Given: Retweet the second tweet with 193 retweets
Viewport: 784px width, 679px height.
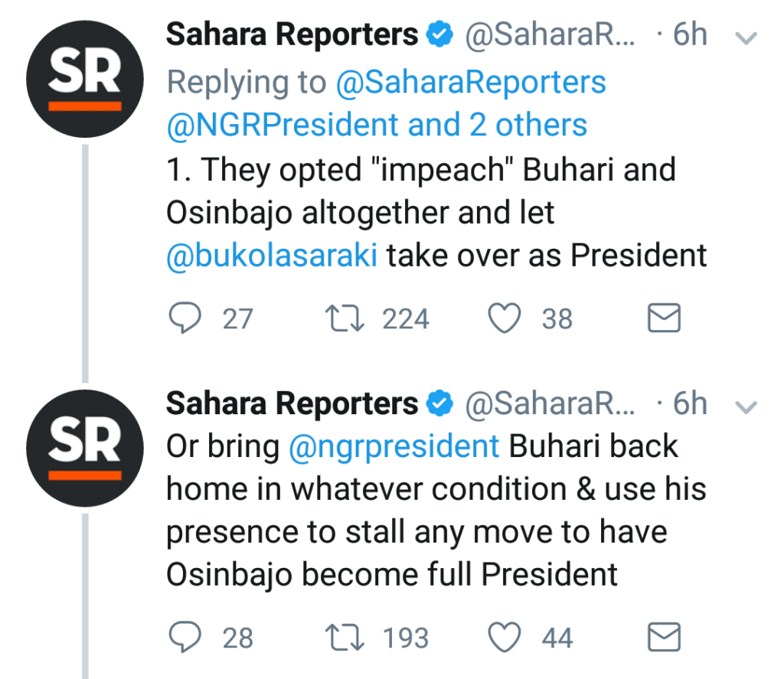Looking at the screenshot, I should pyautogui.click(x=345, y=638).
